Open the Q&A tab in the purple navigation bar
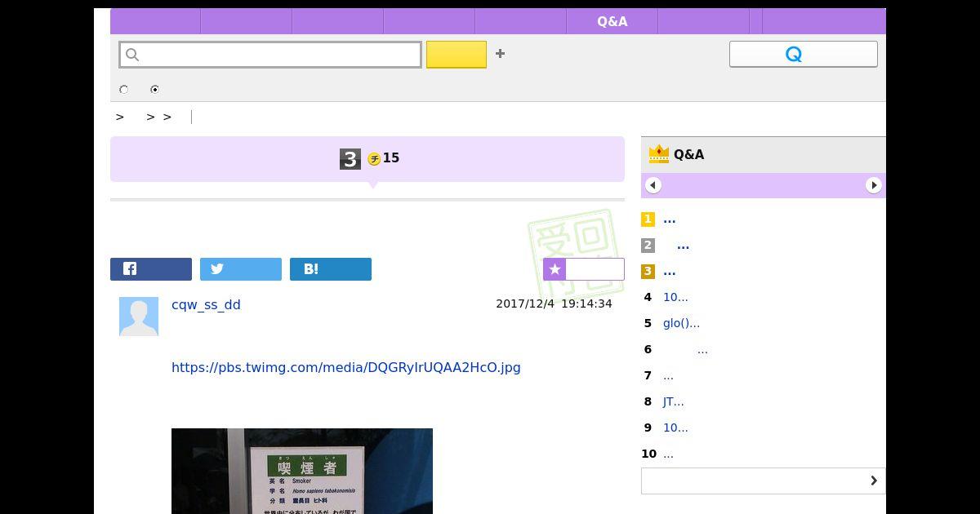Image resolution: width=980 pixels, height=514 pixels. coord(612,21)
